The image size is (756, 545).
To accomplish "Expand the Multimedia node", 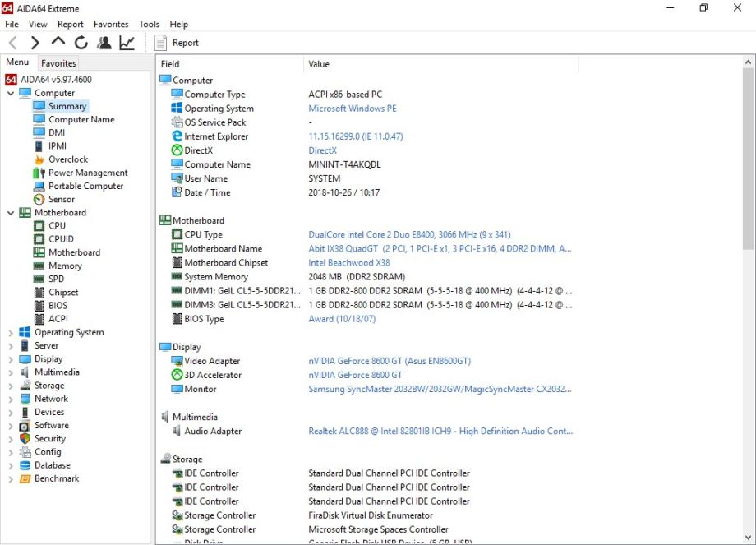I will pyautogui.click(x=11, y=372).
